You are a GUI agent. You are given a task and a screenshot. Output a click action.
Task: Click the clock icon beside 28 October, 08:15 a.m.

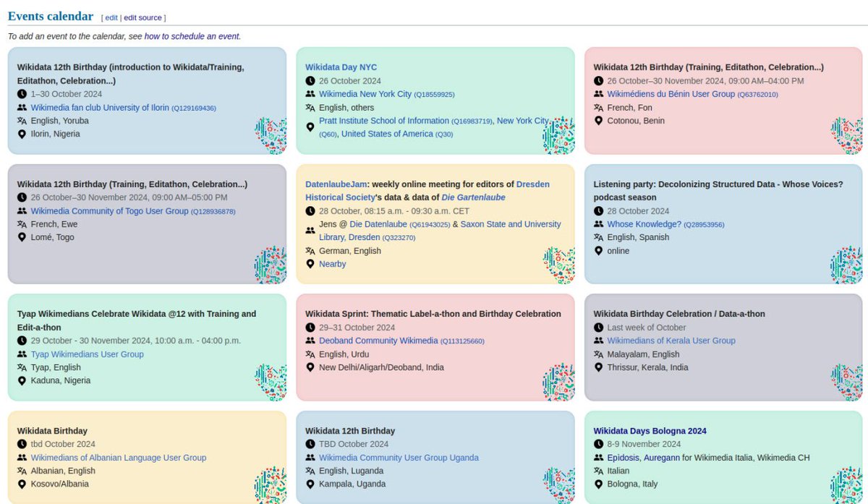pos(310,211)
